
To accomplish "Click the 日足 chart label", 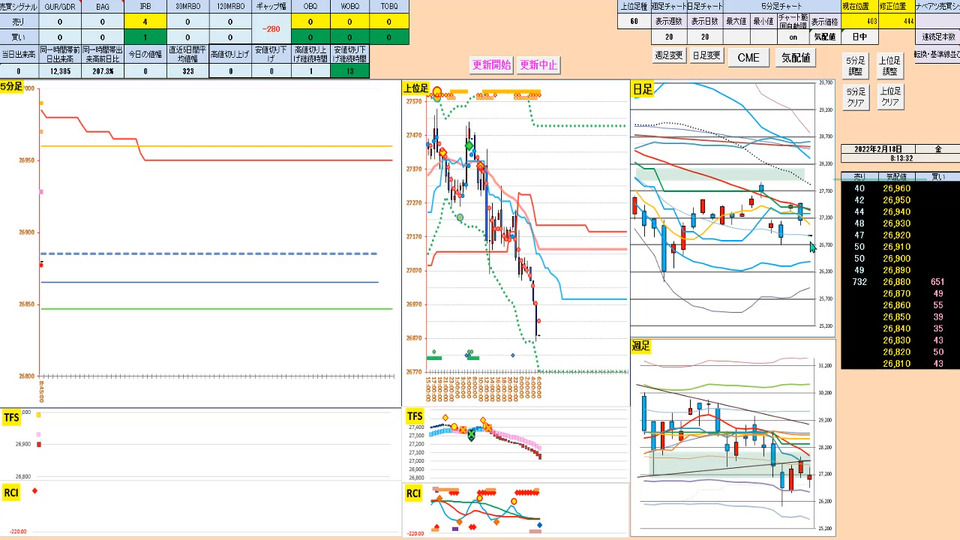I will click(642, 89).
